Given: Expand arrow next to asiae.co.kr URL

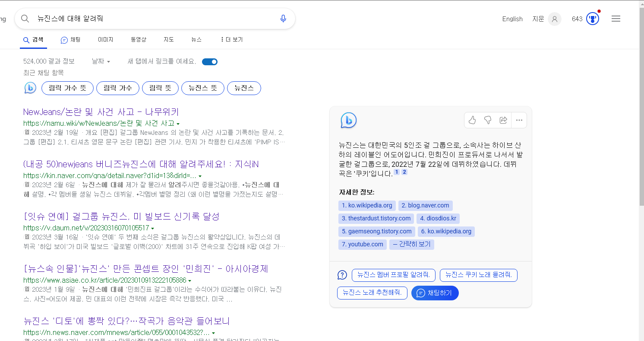Looking at the screenshot, I should (x=190, y=280).
